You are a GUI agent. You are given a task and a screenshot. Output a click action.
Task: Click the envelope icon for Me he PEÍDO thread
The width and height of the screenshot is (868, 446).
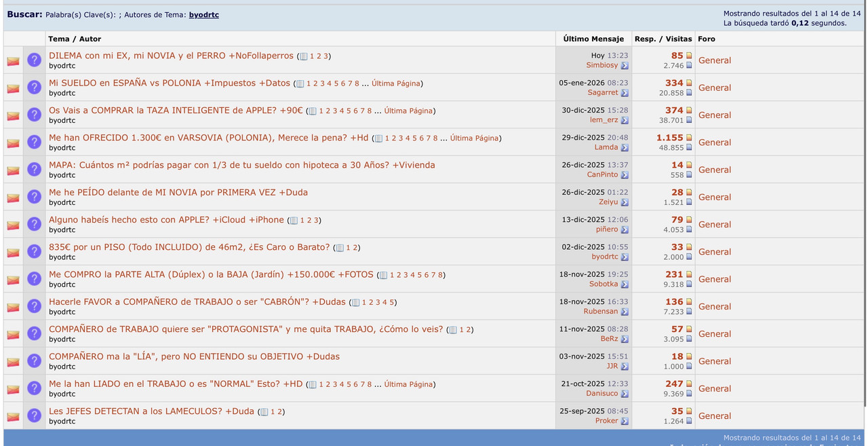tap(13, 198)
